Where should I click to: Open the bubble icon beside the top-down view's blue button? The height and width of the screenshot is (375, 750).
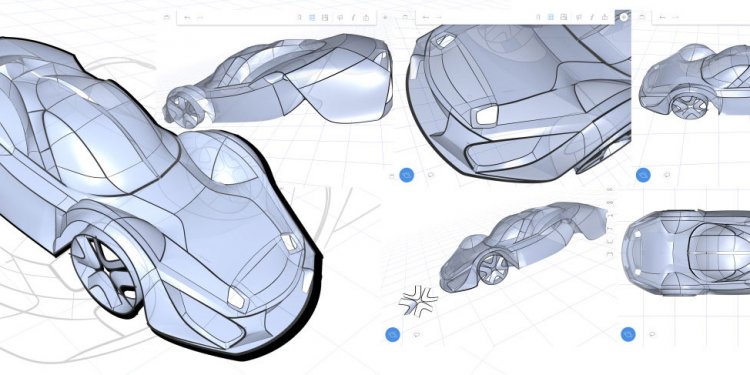652,334
